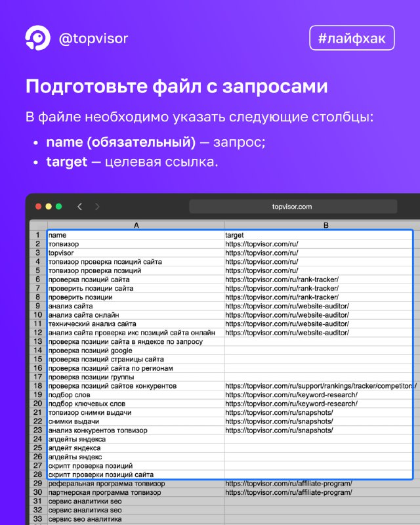Image resolution: width=420 pixels, height=525 pixels.
Task: Select 'апдейт яндекса' cell in row 25
Action: pyautogui.click(x=136, y=448)
